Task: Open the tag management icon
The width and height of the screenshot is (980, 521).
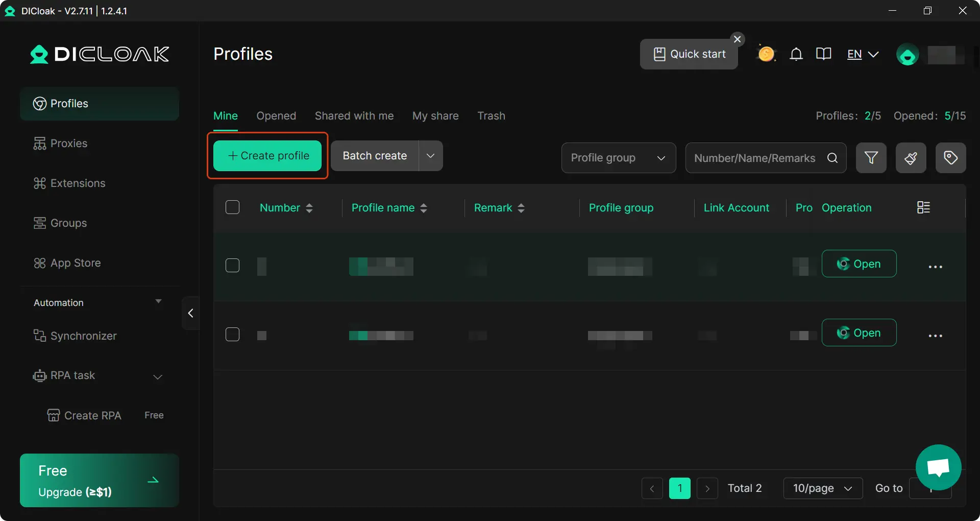Action: coord(950,158)
